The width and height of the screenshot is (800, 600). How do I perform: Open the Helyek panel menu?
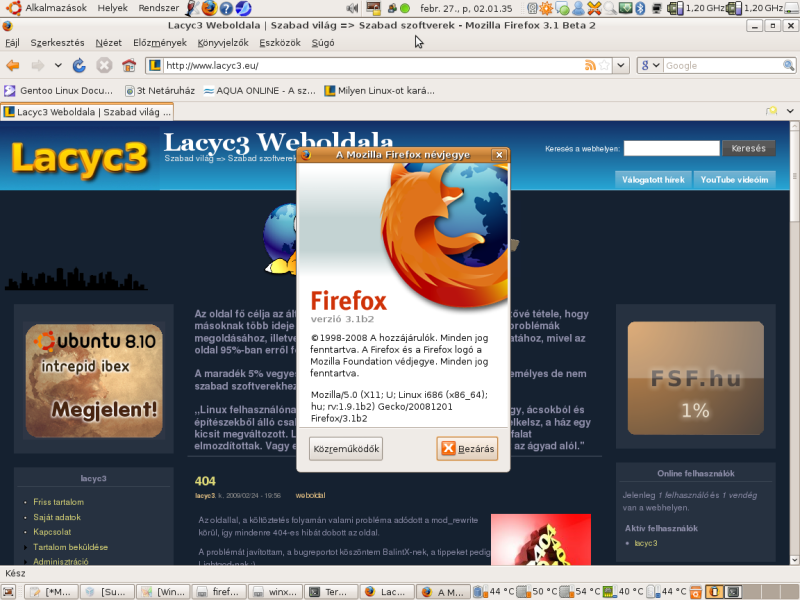tap(112, 8)
